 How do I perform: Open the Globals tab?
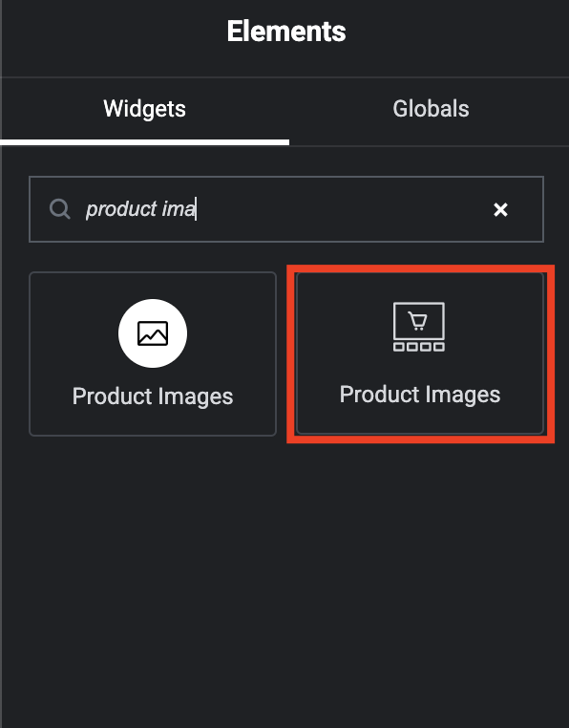pos(431,109)
